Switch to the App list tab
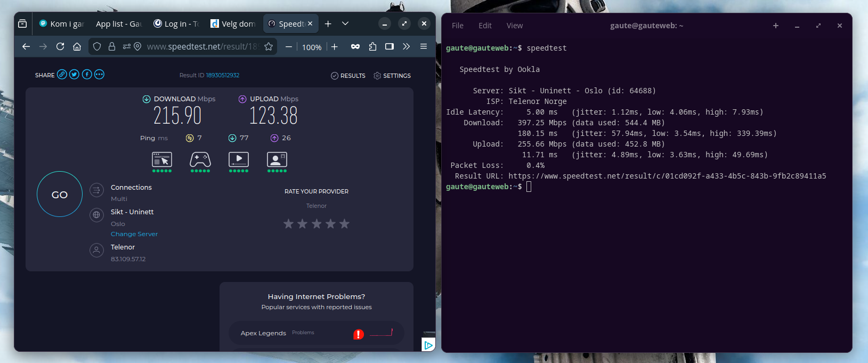 [x=118, y=24]
